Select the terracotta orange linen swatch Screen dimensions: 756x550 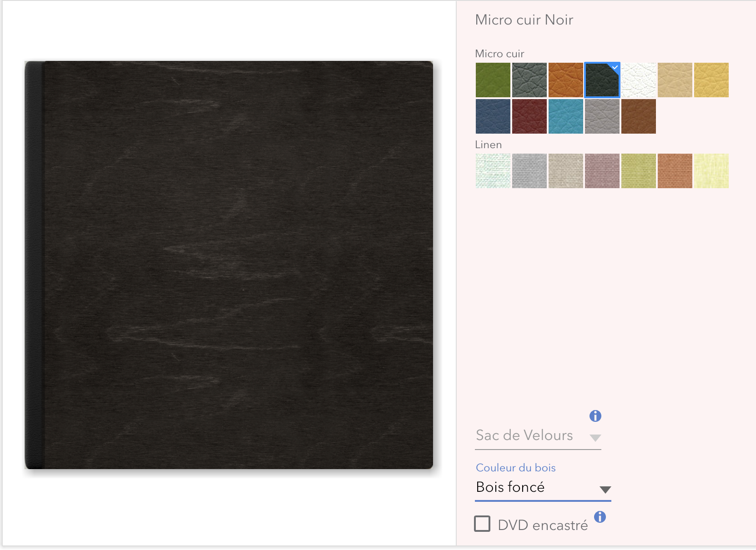[675, 171]
